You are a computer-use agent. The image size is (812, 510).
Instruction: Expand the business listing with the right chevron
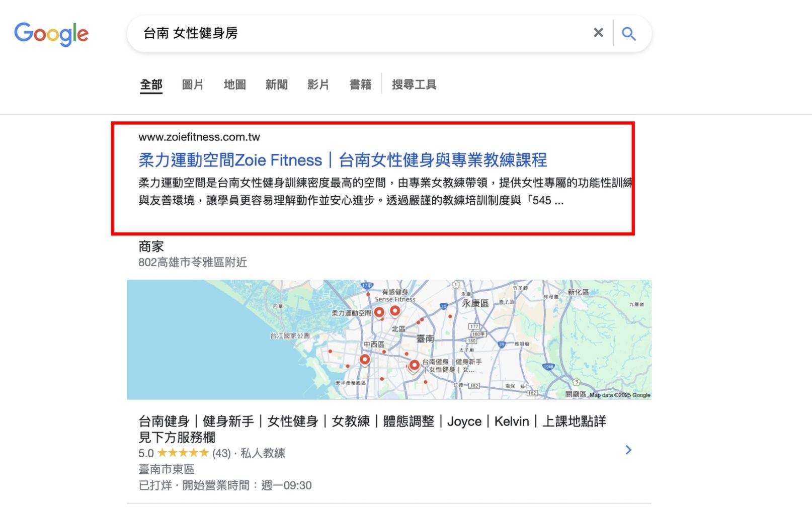(628, 450)
